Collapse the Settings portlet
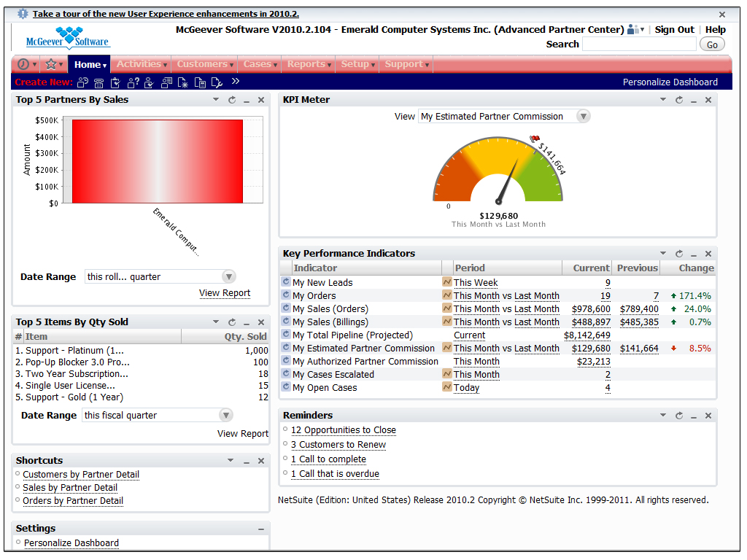 pyautogui.click(x=261, y=529)
